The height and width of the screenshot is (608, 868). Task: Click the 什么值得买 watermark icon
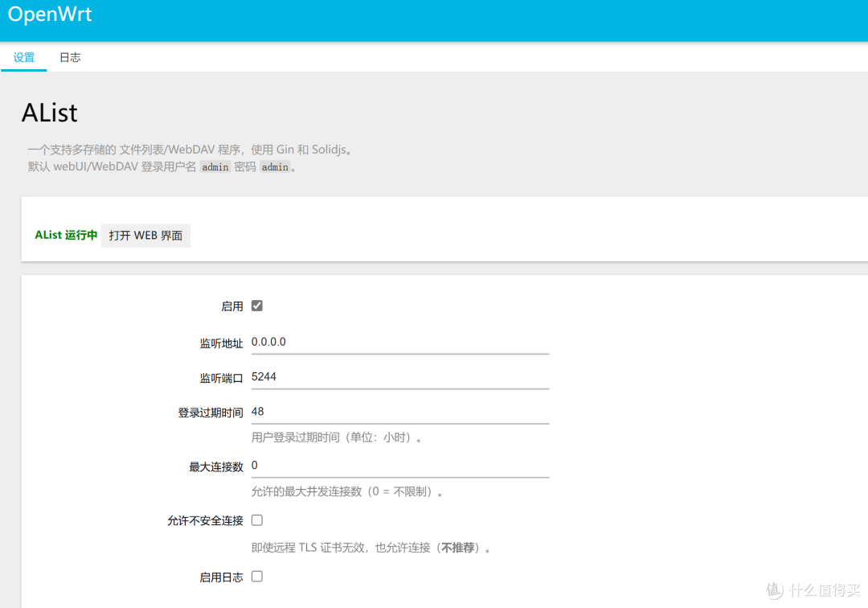tap(774, 591)
